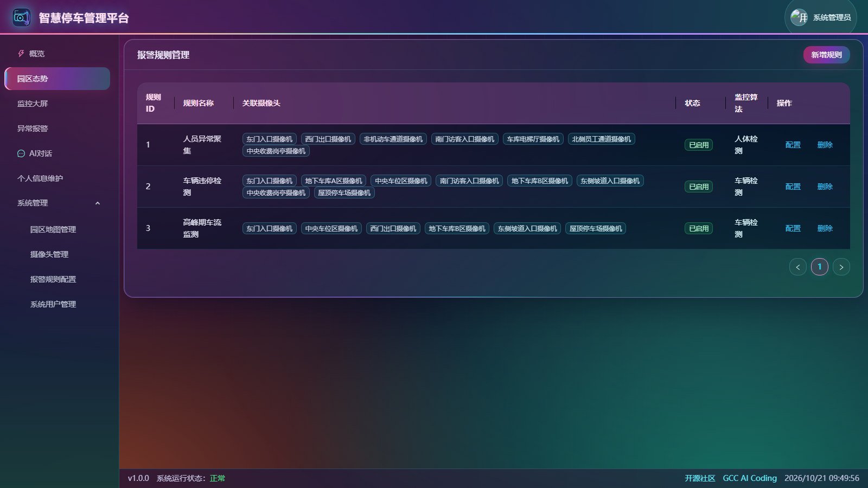Screen dimensions: 868x488
Task: Open the 开源社区 footer link
Action: pos(700,478)
